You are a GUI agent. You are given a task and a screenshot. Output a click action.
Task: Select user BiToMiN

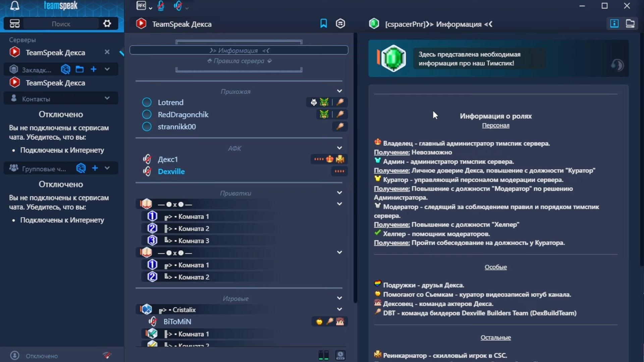pos(177,321)
